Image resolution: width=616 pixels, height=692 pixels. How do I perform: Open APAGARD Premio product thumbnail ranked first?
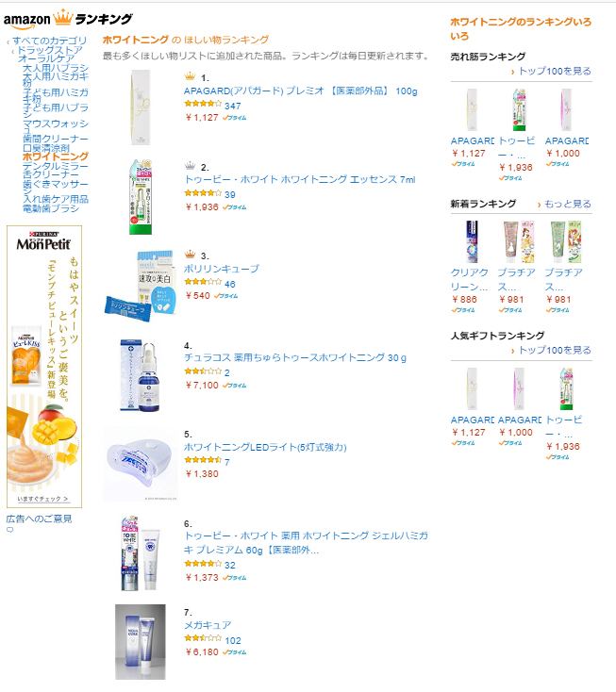click(141, 107)
